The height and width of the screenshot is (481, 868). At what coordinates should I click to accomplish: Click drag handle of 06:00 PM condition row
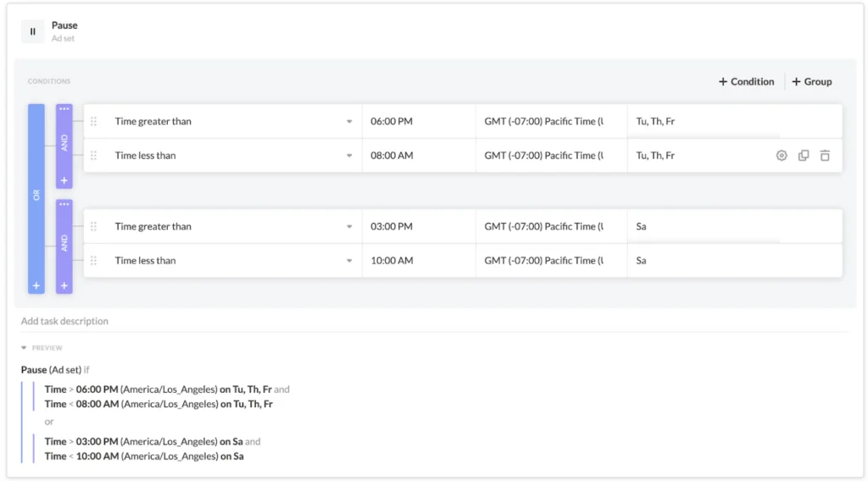click(94, 122)
